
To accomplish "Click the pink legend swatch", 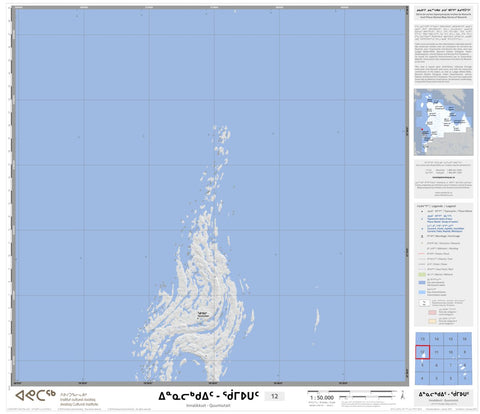I will 432,312.
